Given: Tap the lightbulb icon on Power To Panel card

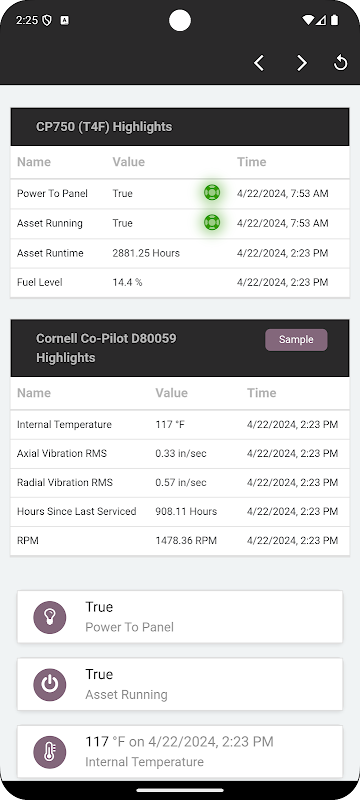Looking at the screenshot, I should tap(49, 617).
